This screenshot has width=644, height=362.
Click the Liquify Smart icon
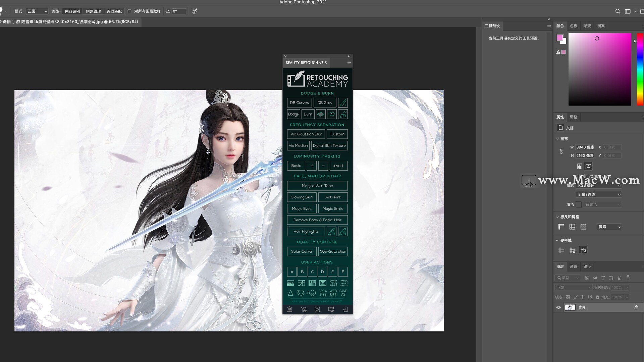[x=344, y=283]
